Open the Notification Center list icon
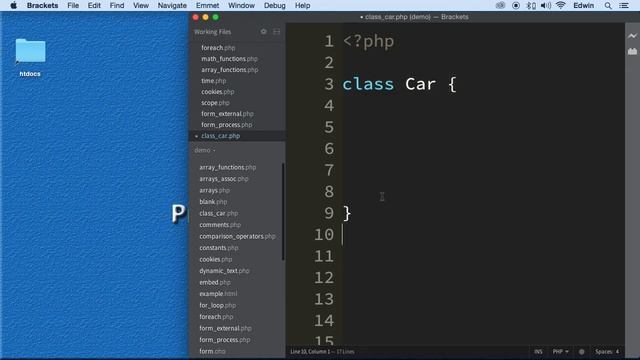The height and width of the screenshot is (360, 640). [x=624, y=5]
